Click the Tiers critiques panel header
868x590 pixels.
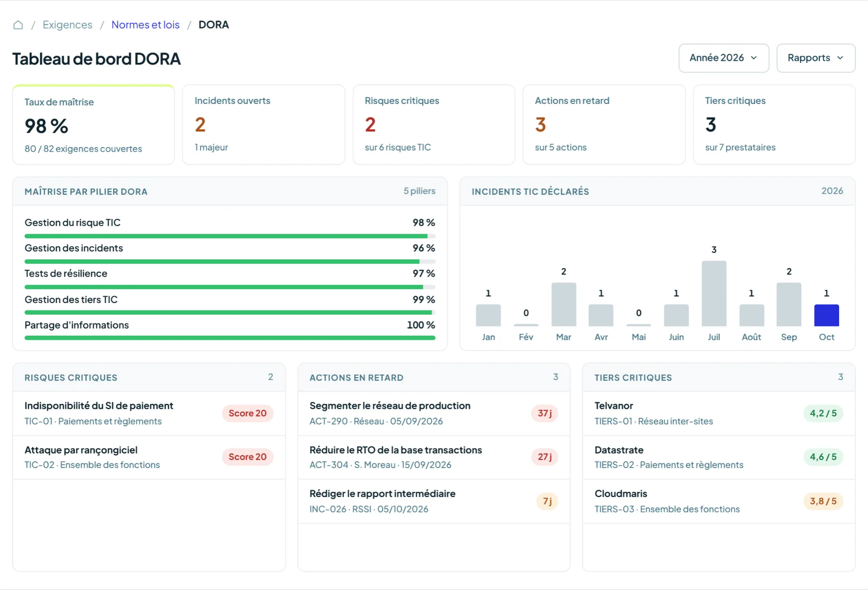click(719, 377)
